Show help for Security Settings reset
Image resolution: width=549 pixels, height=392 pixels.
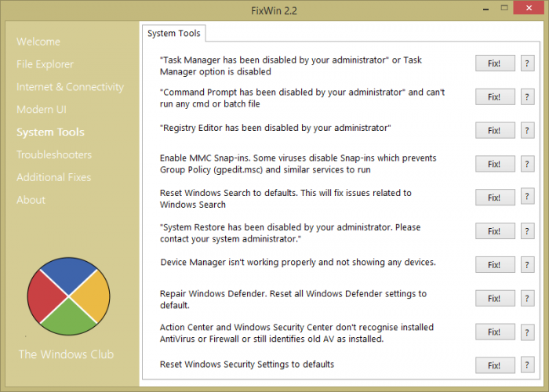(x=527, y=365)
